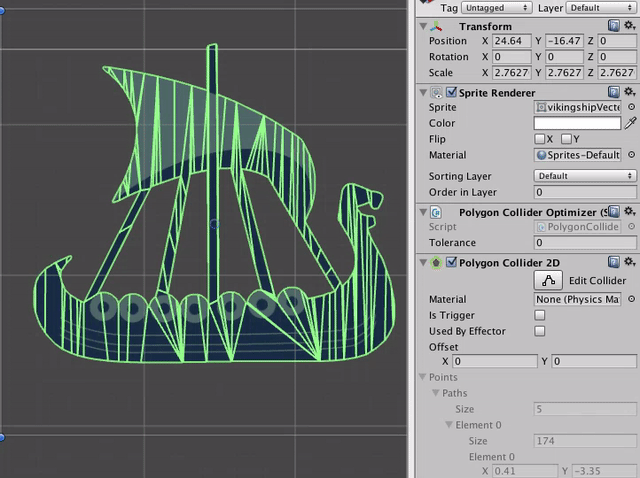Click the Order in Layer field
The width and height of the screenshot is (640, 478).
click(585, 192)
